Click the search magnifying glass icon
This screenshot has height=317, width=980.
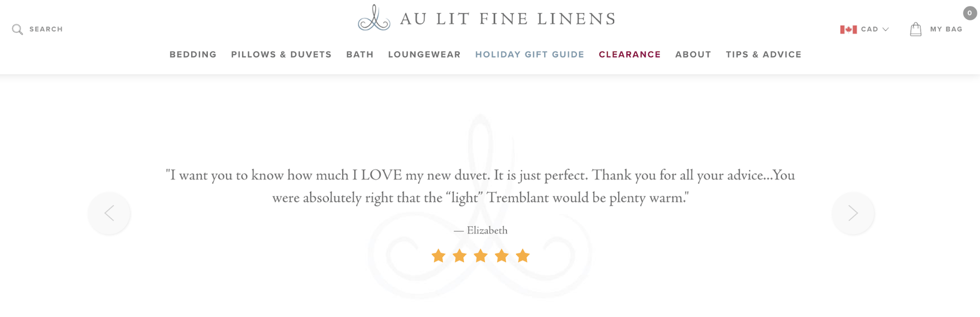tap(18, 30)
